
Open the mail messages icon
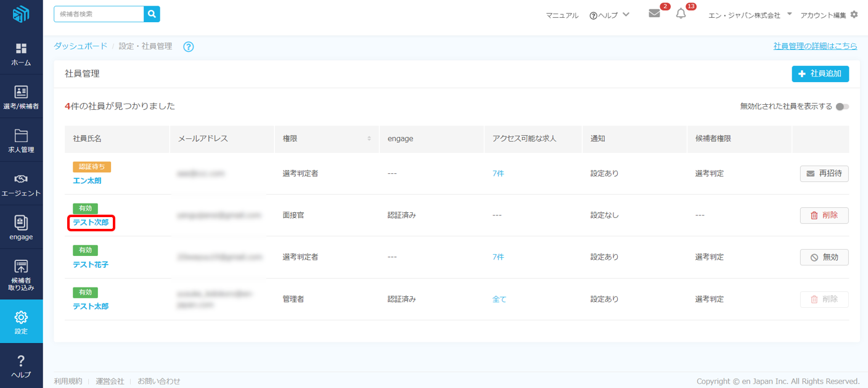654,14
